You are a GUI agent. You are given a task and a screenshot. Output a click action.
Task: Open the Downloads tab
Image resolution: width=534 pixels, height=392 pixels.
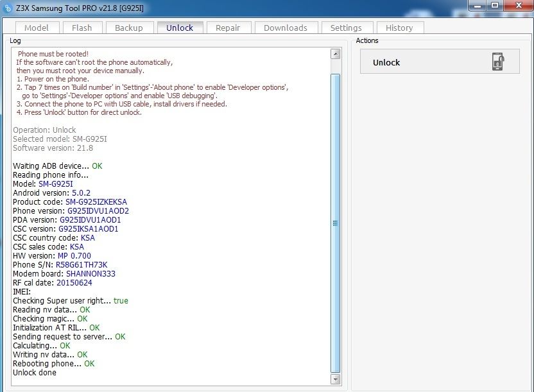tap(286, 28)
